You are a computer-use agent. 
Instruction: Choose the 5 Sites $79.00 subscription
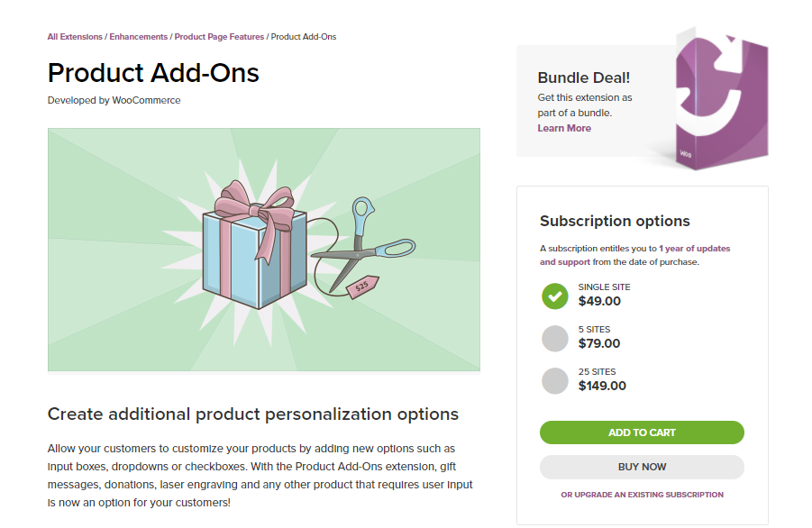(555, 338)
